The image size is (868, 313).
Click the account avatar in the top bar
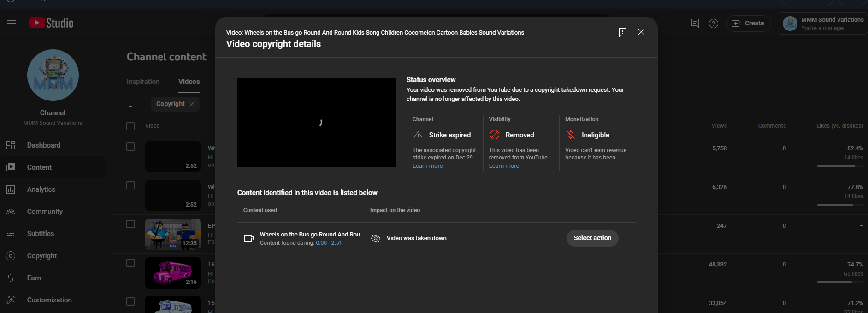click(790, 24)
